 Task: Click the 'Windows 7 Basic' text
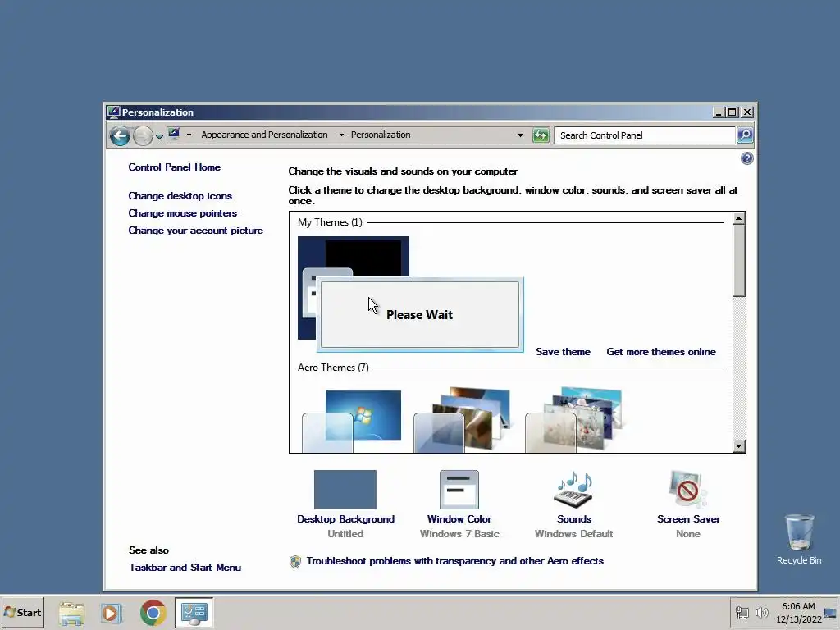pyautogui.click(x=459, y=534)
